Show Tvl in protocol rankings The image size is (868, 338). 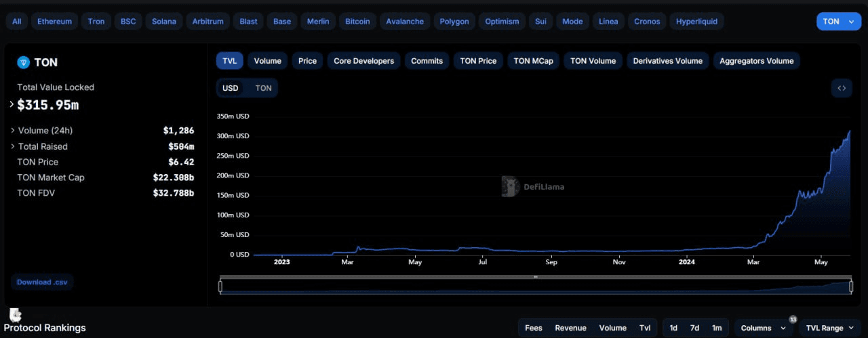pos(645,328)
